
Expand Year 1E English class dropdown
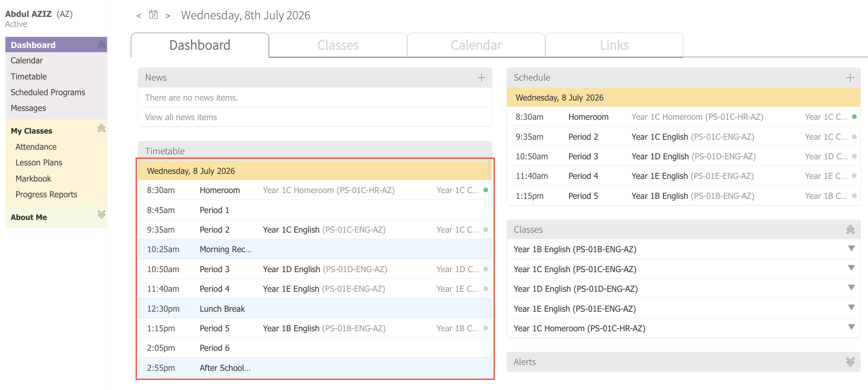(x=851, y=308)
